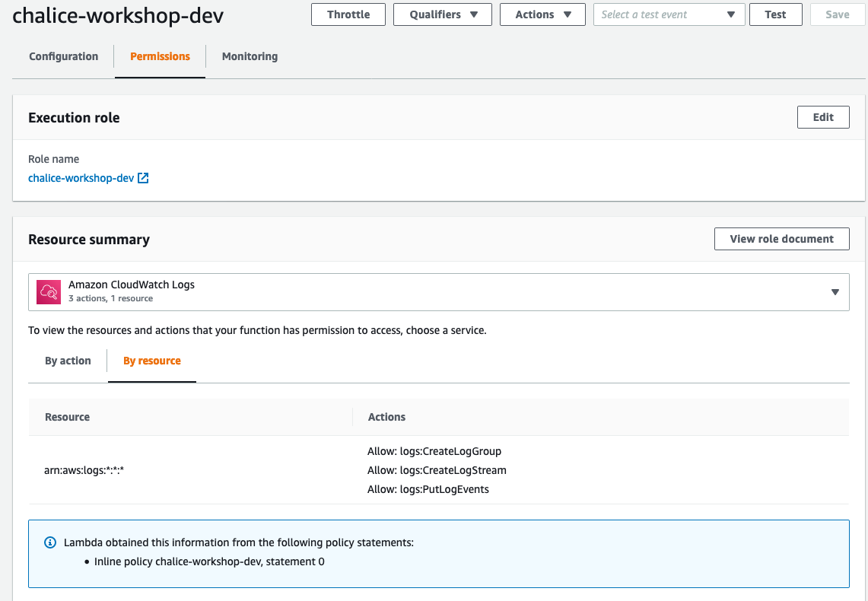Viewport: 868px width, 601px height.
Task: Click the Resource summary heading
Action: (x=89, y=240)
